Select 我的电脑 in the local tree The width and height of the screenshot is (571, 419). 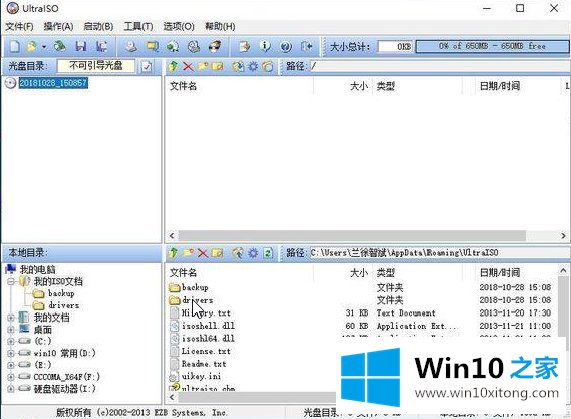coord(37,269)
